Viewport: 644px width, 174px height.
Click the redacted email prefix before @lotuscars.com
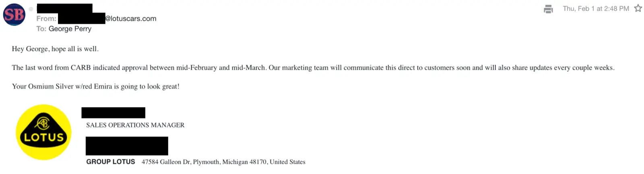click(x=82, y=18)
